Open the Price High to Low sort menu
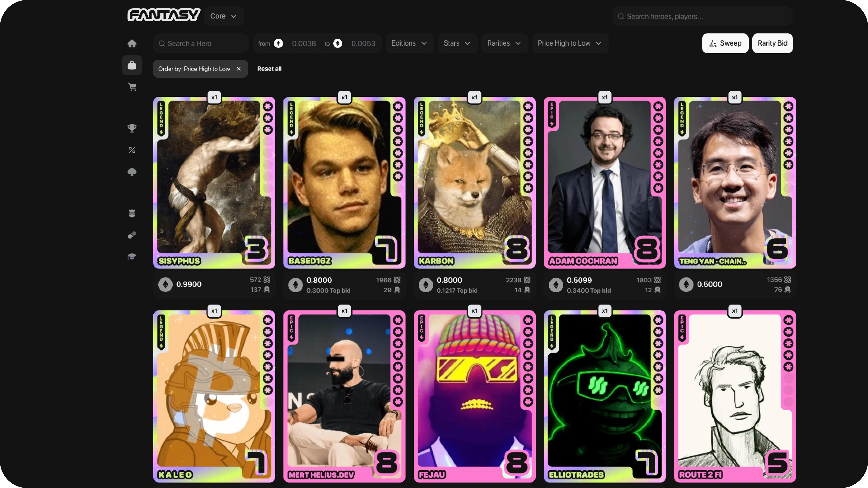Screen dimensions: 868x488 click(569, 43)
